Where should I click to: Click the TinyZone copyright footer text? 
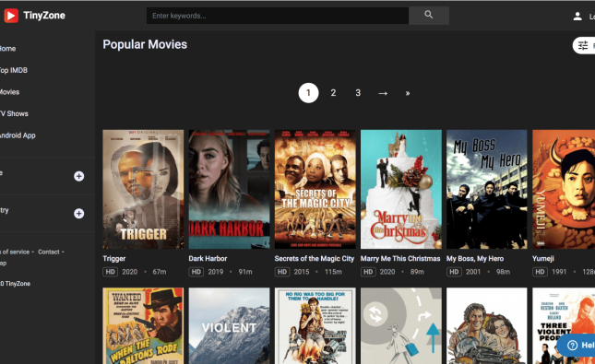(x=15, y=284)
